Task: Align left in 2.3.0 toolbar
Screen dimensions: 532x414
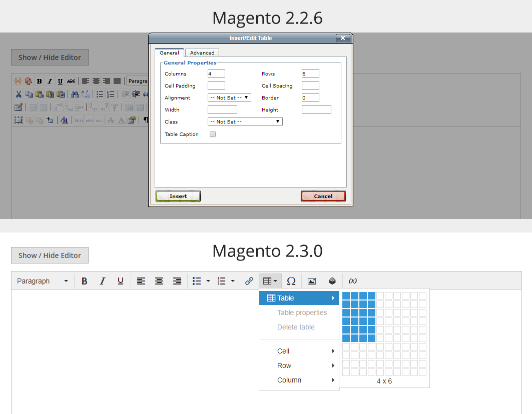Action: pos(141,280)
